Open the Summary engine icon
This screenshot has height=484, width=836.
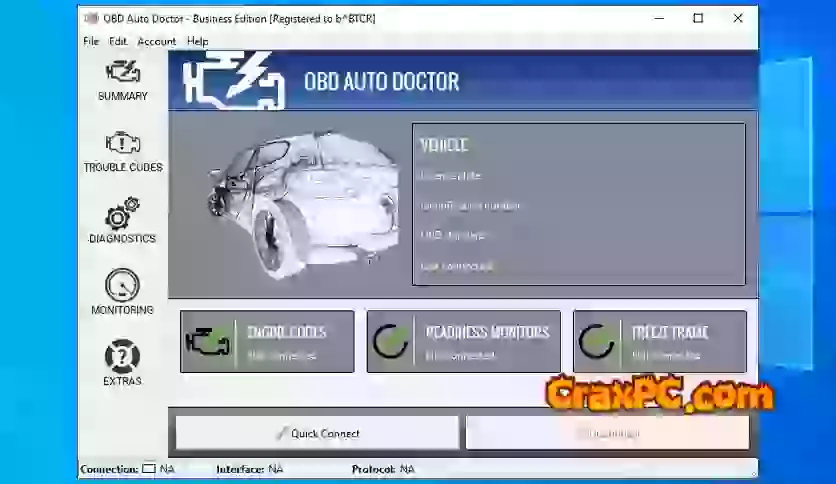pos(123,72)
